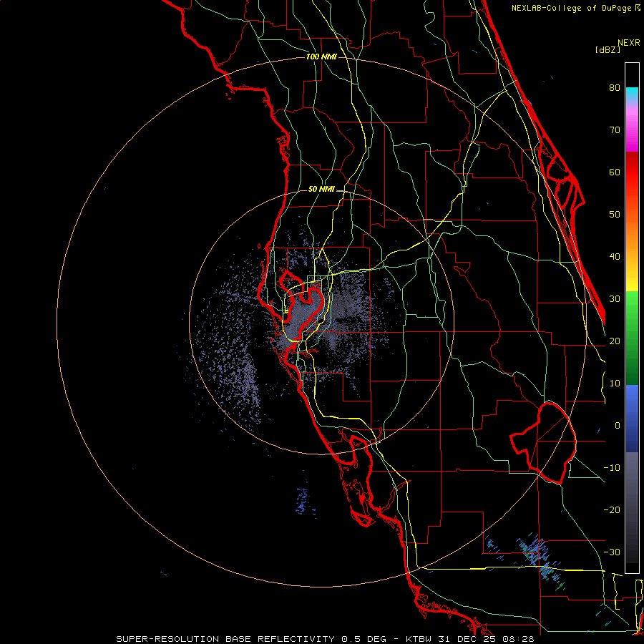Click the [dBZ] units label

(608, 49)
